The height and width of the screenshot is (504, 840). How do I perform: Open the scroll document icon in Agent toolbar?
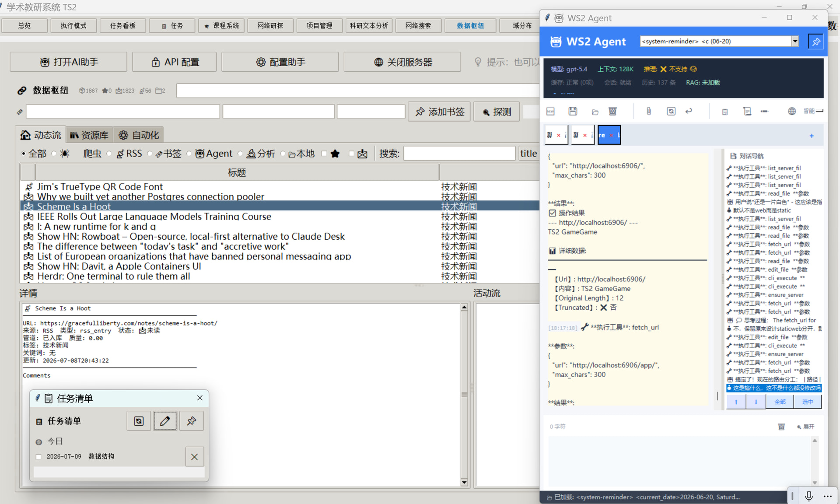(x=747, y=111)
